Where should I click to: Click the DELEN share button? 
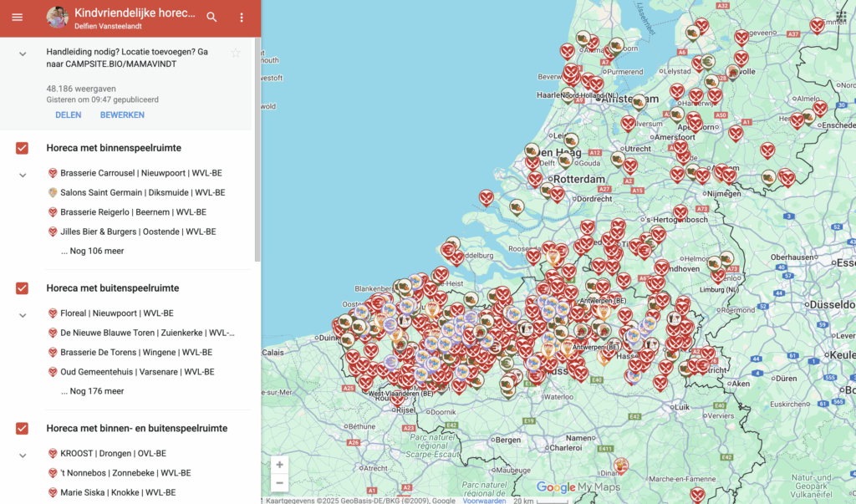(69, 115)
